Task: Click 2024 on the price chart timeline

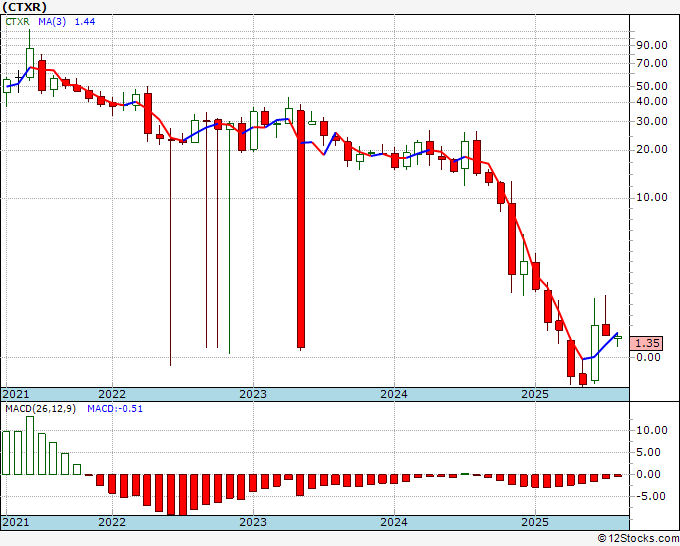Action: [x=394, y=394]
